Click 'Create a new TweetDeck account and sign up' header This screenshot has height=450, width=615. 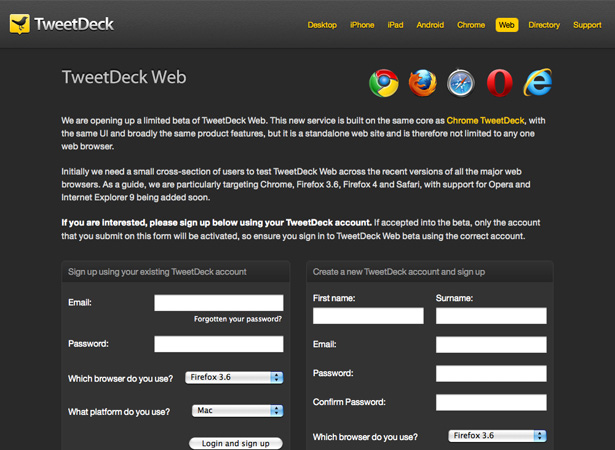pyautogui.click(x=399, y=272)
